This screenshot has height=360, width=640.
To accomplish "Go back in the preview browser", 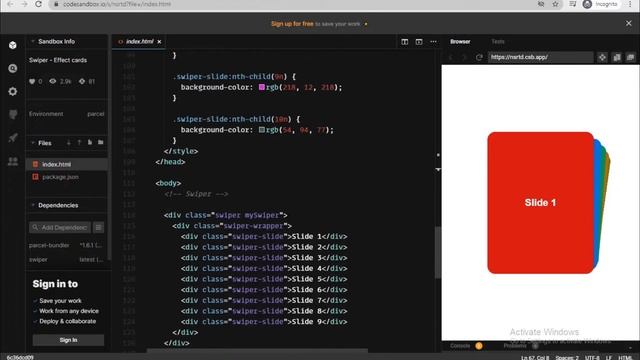I will [451, 57].
